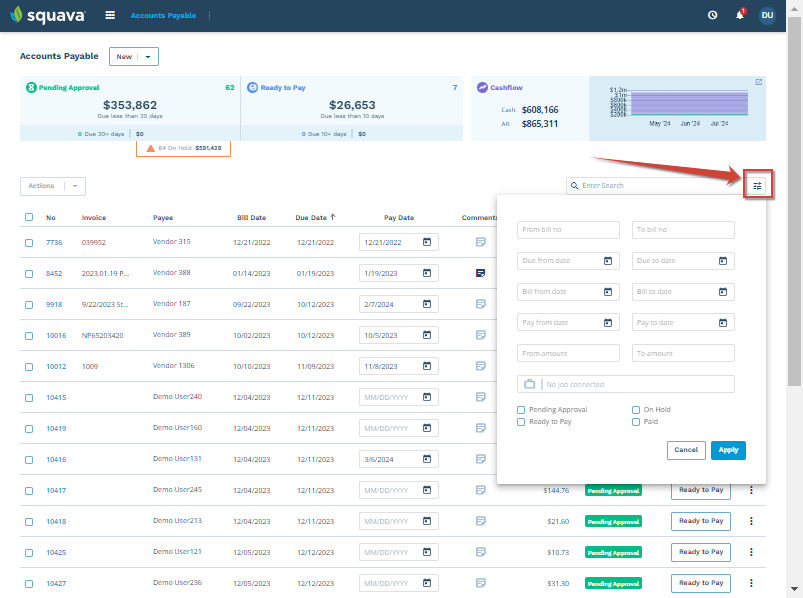Open the clock history icon

(712, 15)
